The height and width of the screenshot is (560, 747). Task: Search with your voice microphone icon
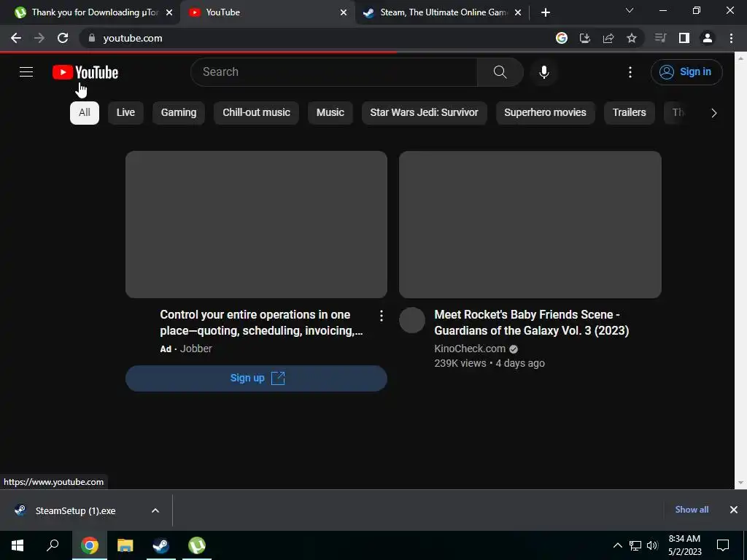[543, 72]
